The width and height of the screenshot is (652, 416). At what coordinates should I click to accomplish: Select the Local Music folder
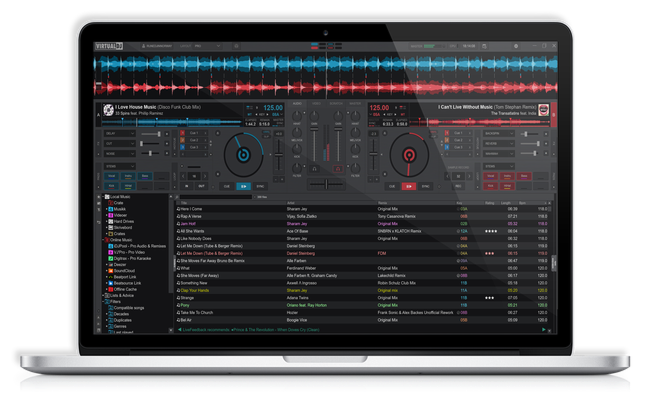tap(118, 197)
